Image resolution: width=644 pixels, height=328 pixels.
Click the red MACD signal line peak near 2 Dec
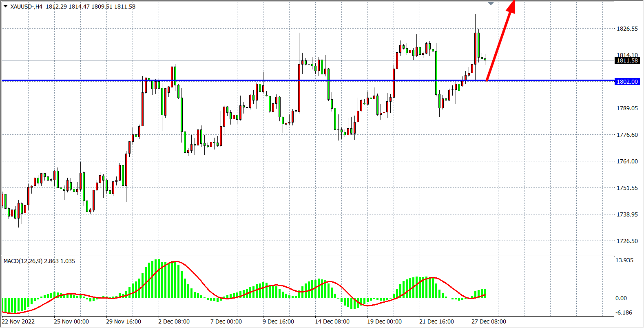click(x=175, y=262)
